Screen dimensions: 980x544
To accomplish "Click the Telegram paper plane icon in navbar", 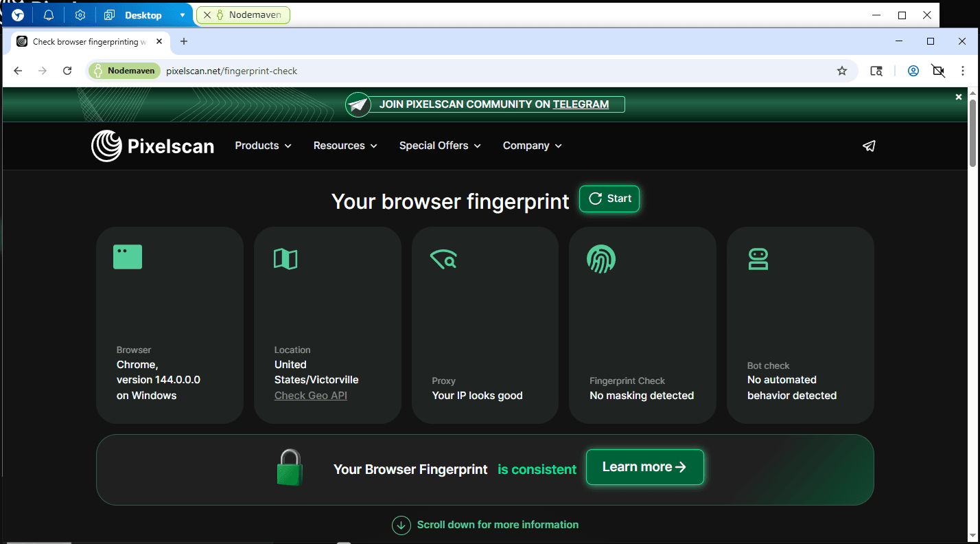I will pos(869,146).
